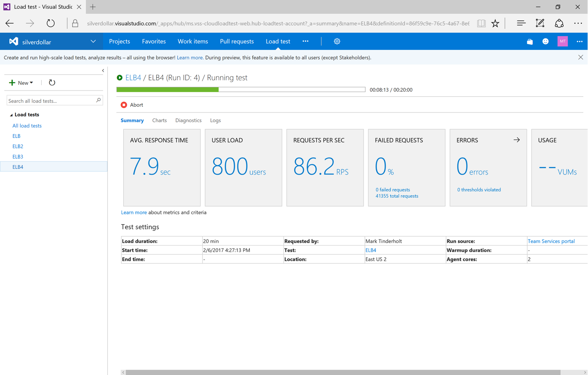
Task: Open the header ellipsis beside the avatar
Action: [x=579, y=41]
